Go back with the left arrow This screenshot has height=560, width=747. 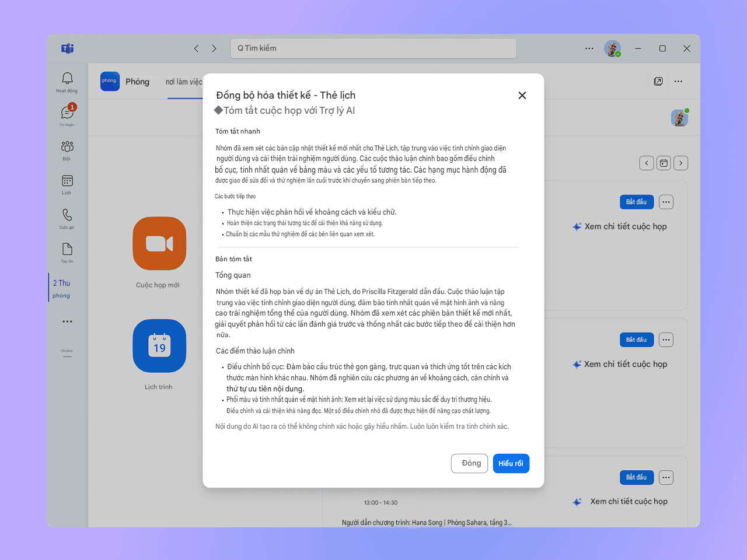[196, 48]
